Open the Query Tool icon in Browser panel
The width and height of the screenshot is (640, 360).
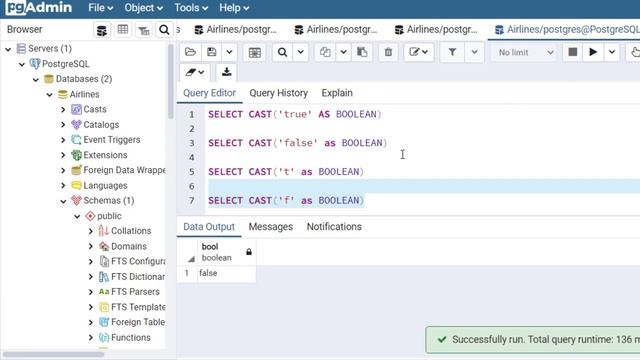pyautogui.click(x=102, y=30)
